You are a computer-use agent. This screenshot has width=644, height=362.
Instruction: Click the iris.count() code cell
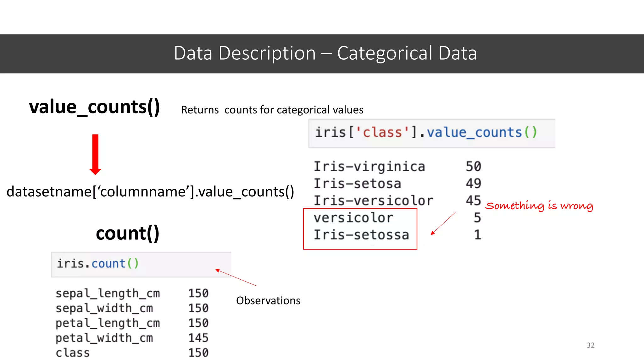(141, 264)
